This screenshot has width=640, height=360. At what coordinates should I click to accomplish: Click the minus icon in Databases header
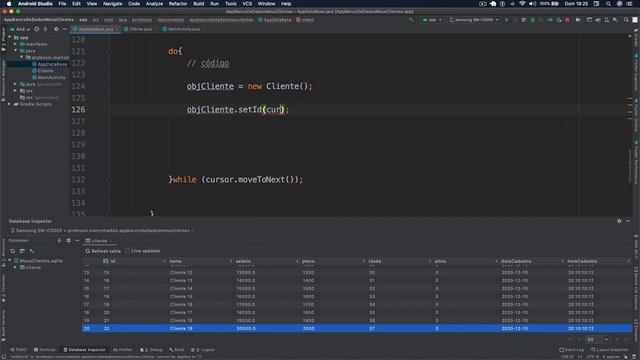(x=77, y=240)
